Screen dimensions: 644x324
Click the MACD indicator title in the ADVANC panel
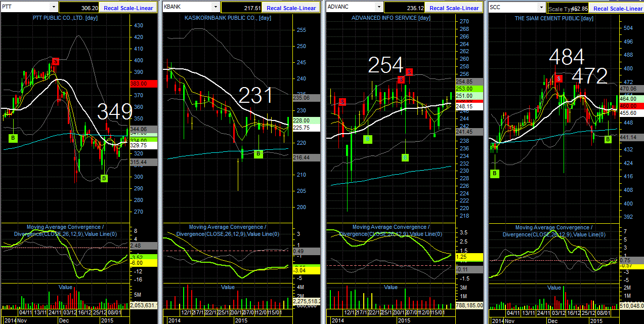pos(391,230)
